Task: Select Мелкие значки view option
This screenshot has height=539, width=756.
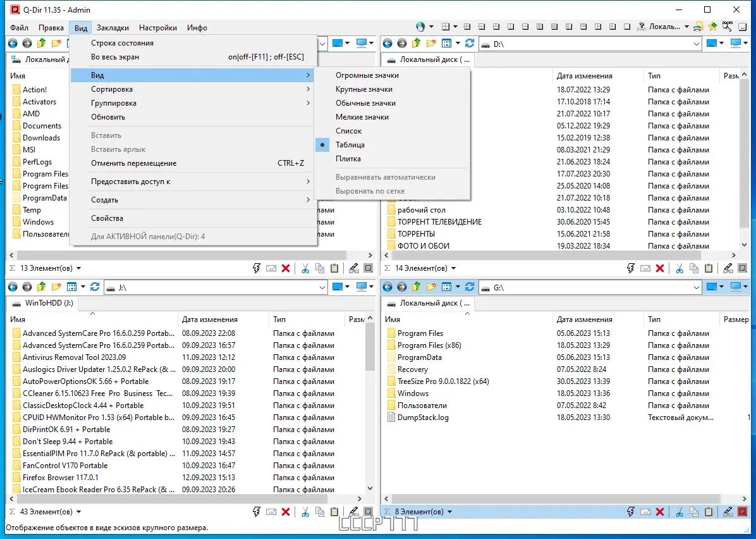Action: pyautogui.click(x=362, y=117)
